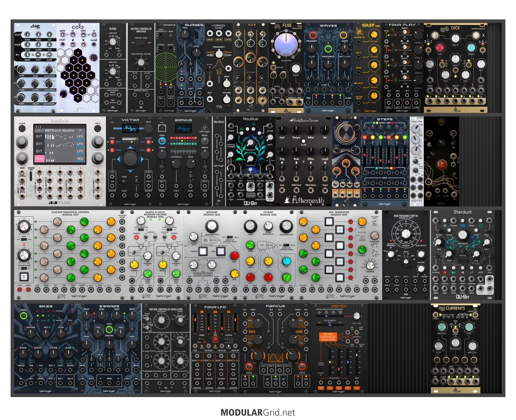Click the VOLUME knob on Forbidden Planet
516x420 pixels.
[x=227, y=100]
